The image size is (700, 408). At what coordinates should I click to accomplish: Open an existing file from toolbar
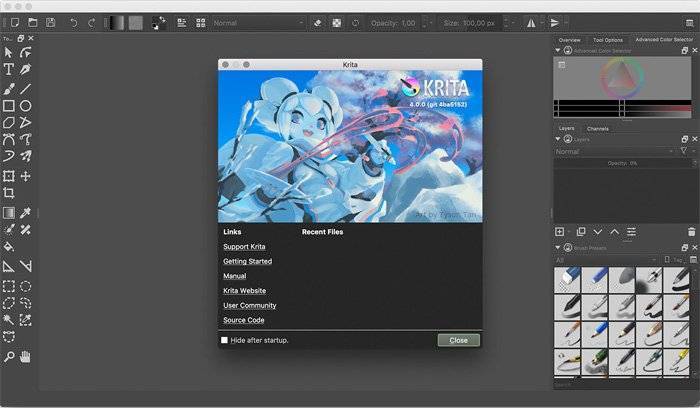click(x=33, y=23)
